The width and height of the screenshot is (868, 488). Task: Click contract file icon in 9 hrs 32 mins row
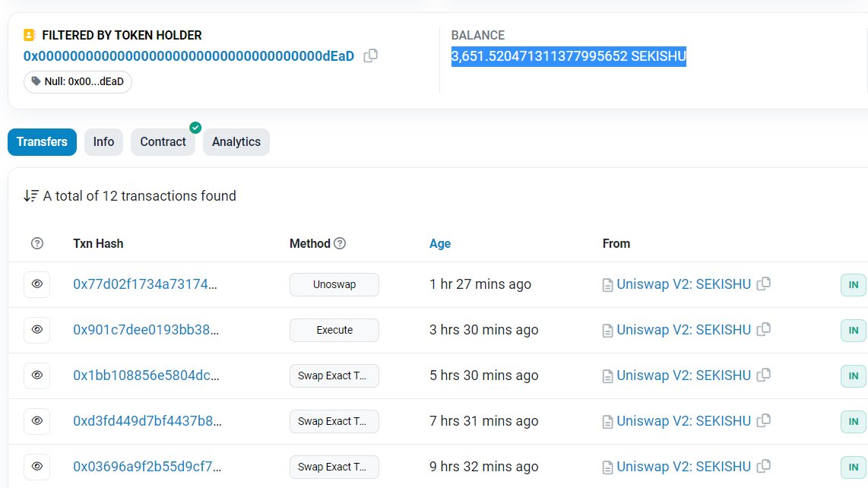pyautogui.click(x=607, y=467)
